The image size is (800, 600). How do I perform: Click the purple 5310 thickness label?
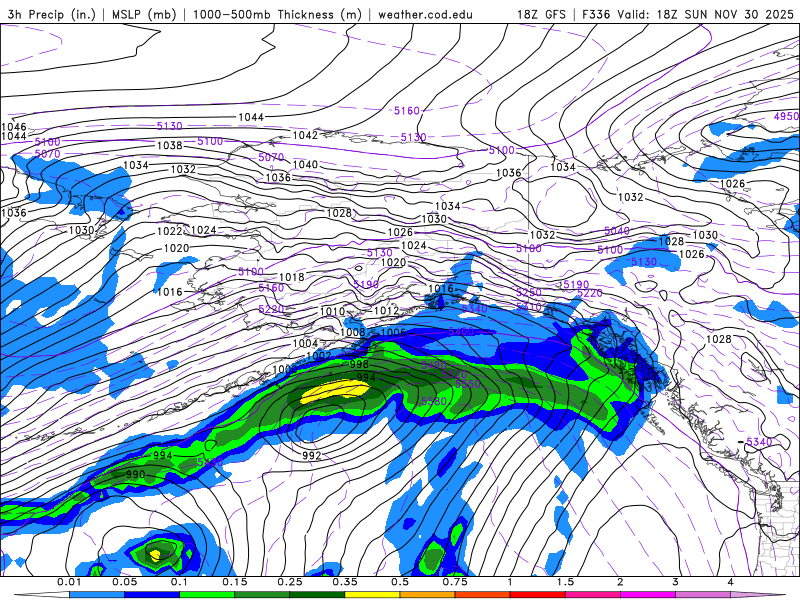(529, 307)
